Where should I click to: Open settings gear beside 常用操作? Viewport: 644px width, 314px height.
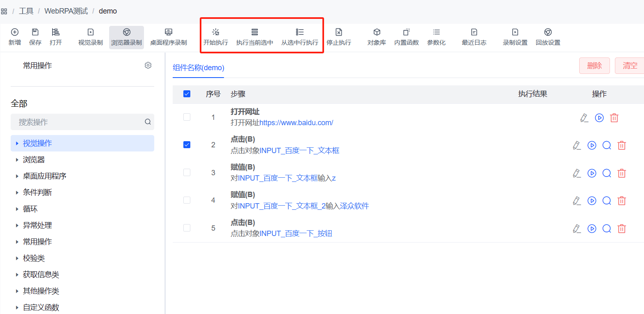[148, 65]
